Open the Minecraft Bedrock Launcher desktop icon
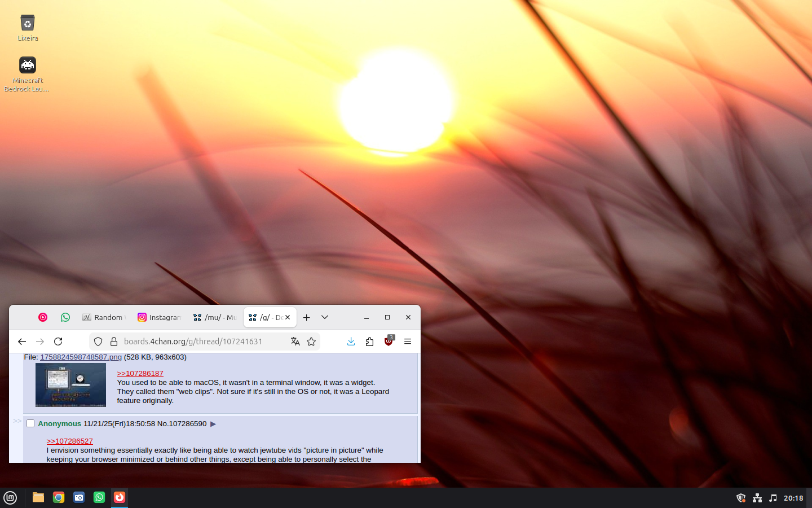 click(27, 74)
